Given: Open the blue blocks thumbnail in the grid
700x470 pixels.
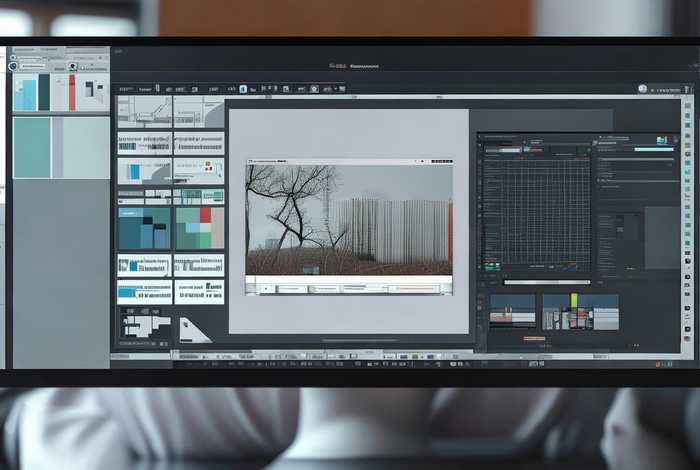Looking at the screenshot, I should point(144,228).
